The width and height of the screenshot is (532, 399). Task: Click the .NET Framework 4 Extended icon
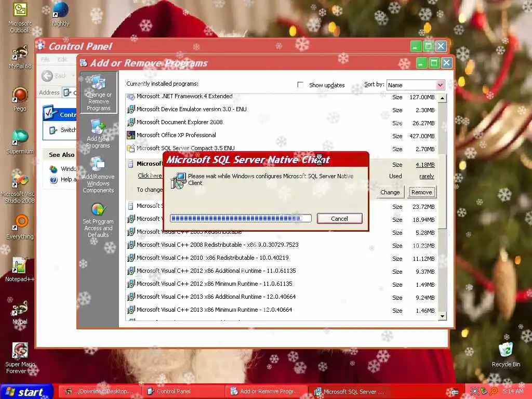coord(130,97)
